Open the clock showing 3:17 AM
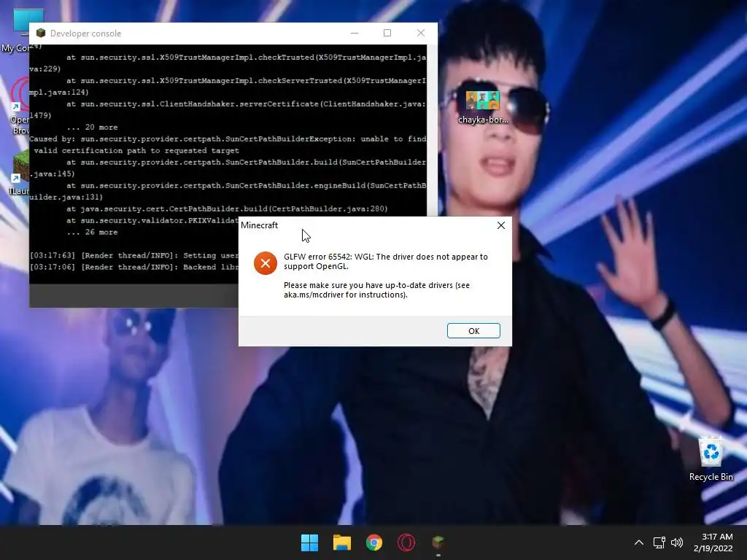Viewport: 747px width, 560px height. pyautogui.click(x=717, y=537)
